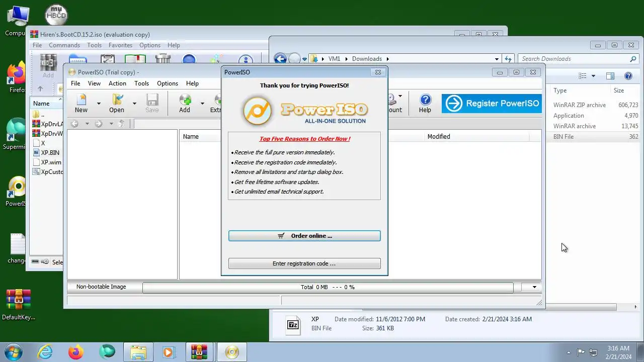Image resolution: width=644 pixels, height=362 pixels.
Task: Click the DefaultKey WinRAR archive desktop icon
Action: [x=19, y=305]
